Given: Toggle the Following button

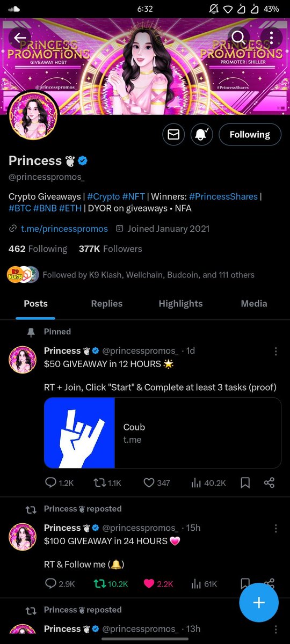Looking at the screenshot, I should click(x=250, y=135).
